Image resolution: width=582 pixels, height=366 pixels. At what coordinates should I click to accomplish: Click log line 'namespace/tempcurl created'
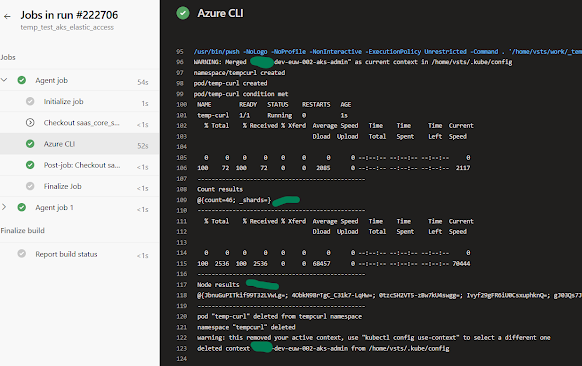tap(239, 73)
